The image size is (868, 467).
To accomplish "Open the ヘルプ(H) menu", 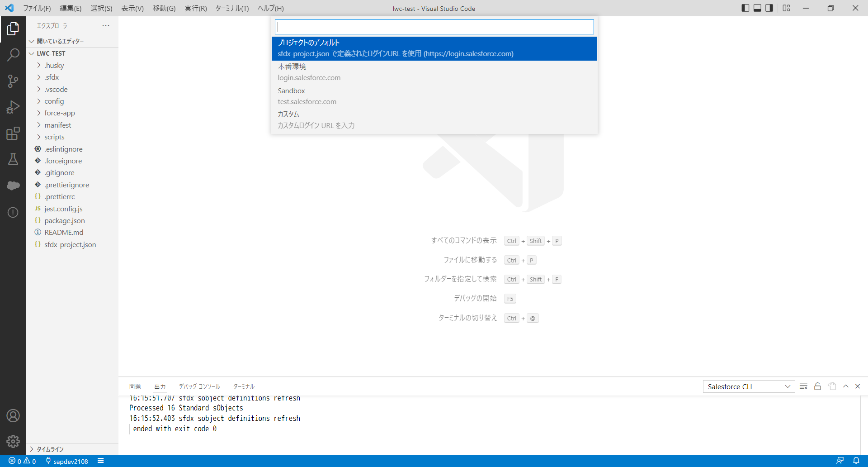I will (x=271, y=8).
